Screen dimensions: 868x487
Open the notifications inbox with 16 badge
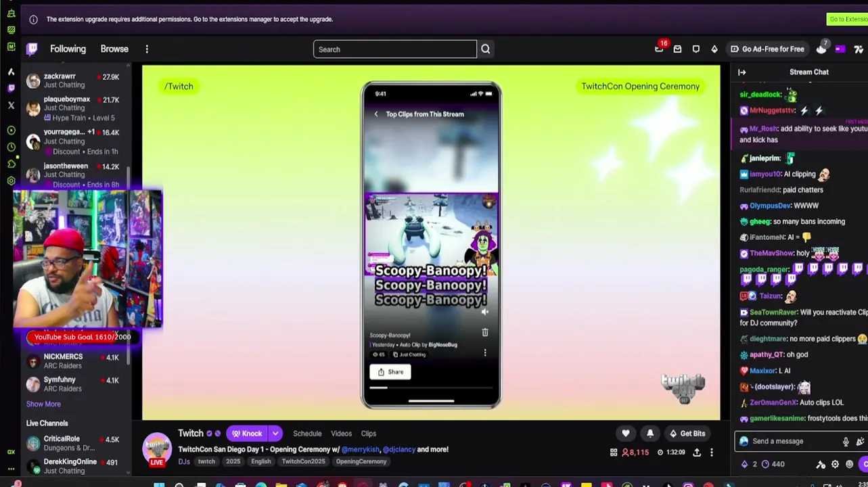coord(660,49)
